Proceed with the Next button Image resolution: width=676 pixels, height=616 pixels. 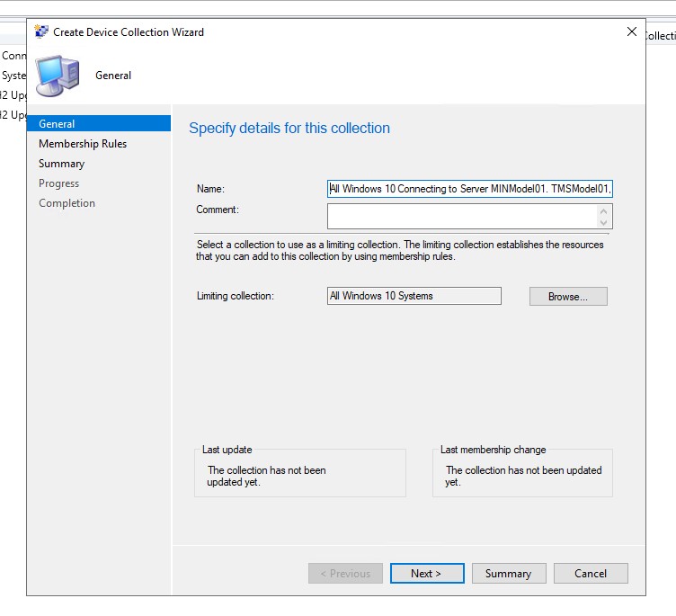[427, 574]
